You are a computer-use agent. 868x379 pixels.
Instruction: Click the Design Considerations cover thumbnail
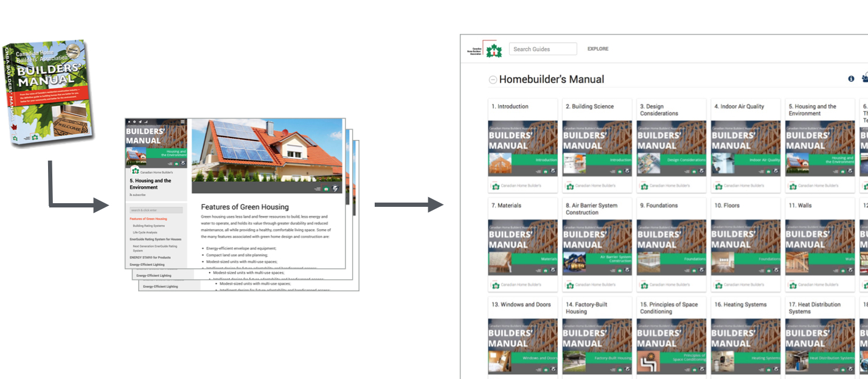(672, 148)
